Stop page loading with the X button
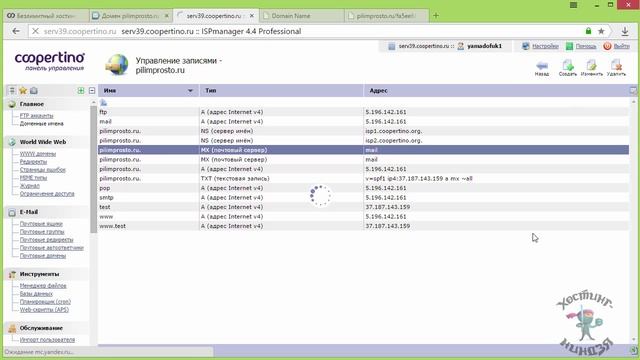This screenshot has width=640, height=360. [x=36, y=31]
